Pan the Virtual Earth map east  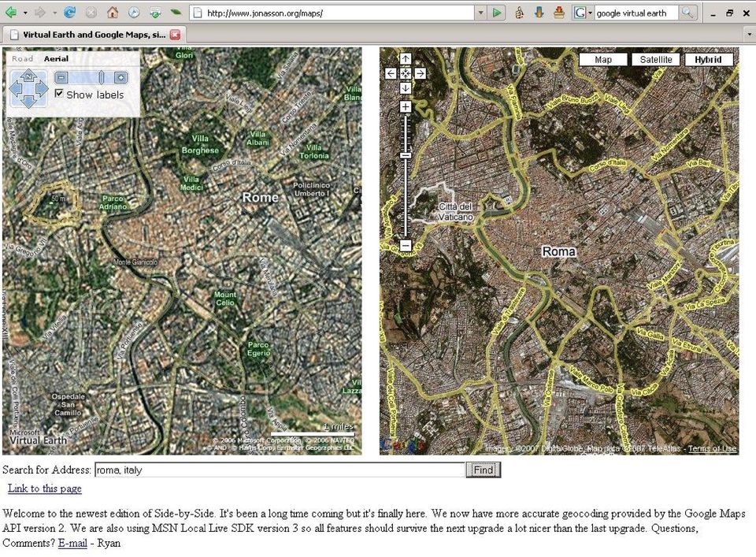pos(42,88)
